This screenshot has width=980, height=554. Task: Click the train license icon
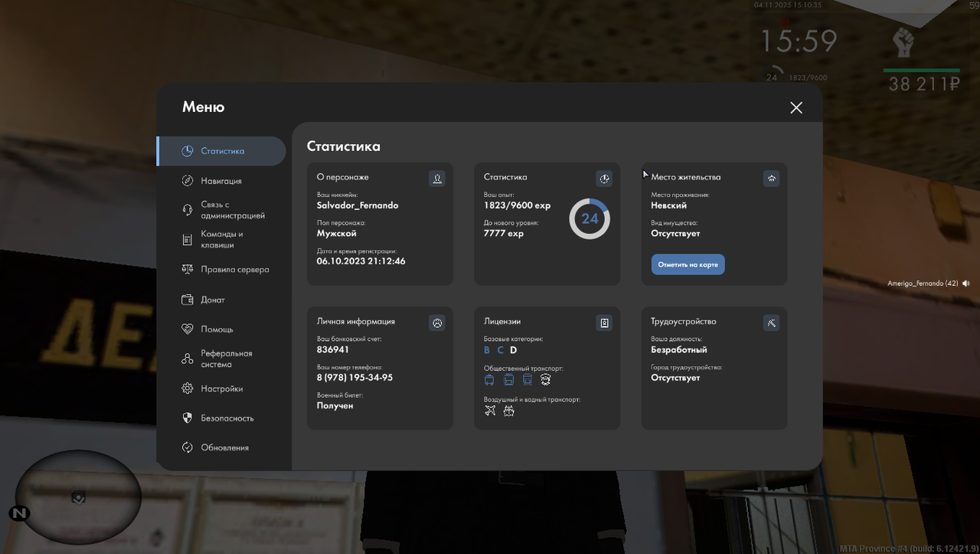(x=527, y=379)
